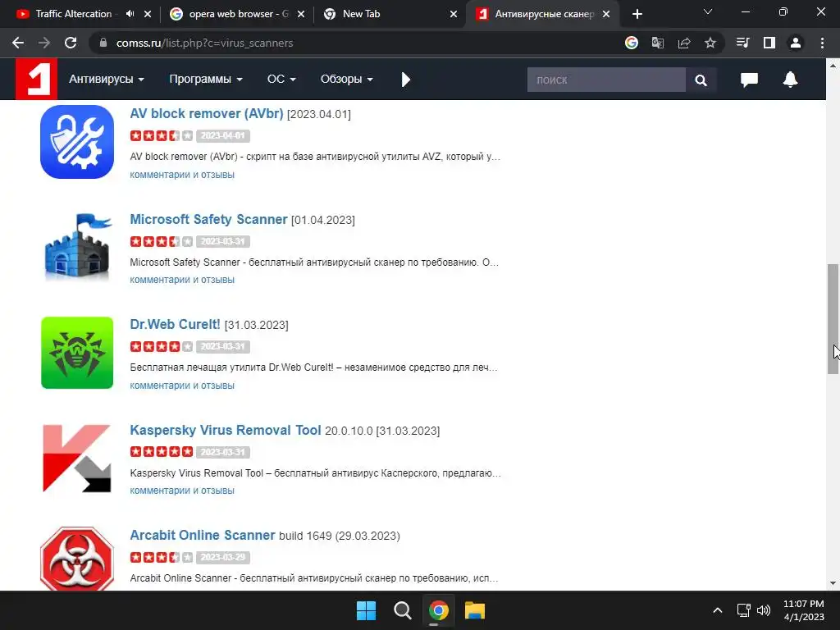The image size is (840, 630).
Task: Open the Chrome profile icon
Action: point(796,43)
